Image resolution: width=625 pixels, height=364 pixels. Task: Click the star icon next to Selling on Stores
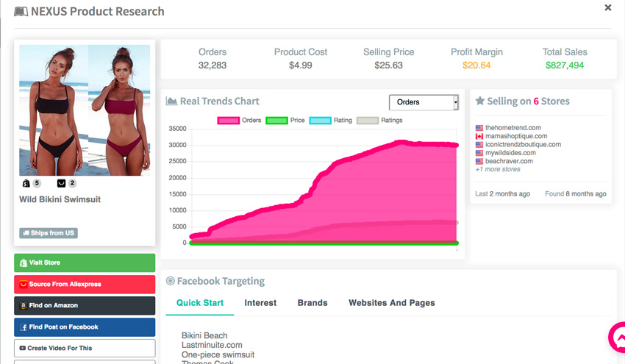click(x=479, y=101)
